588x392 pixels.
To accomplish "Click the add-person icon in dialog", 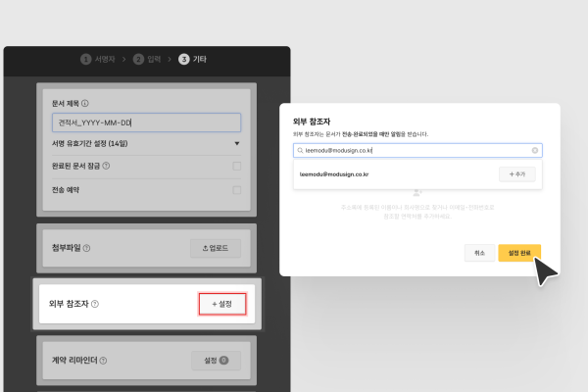I will click(417, 192).
